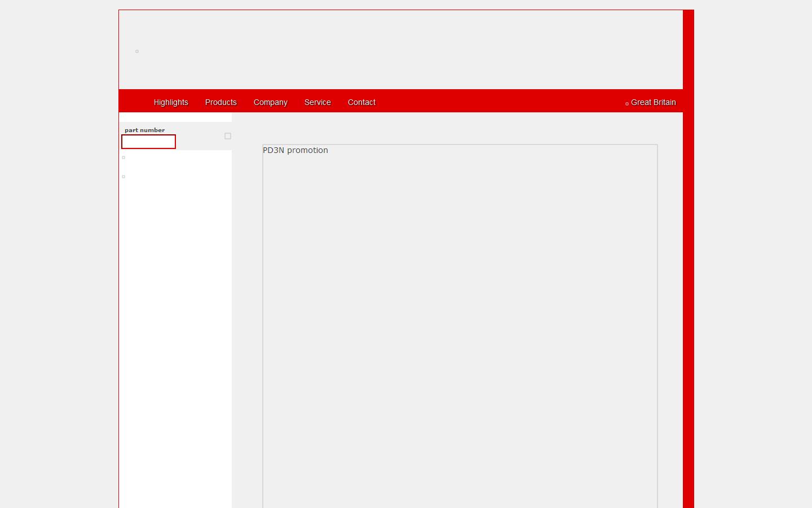Expand the Service navigation section

coord(317,102)
